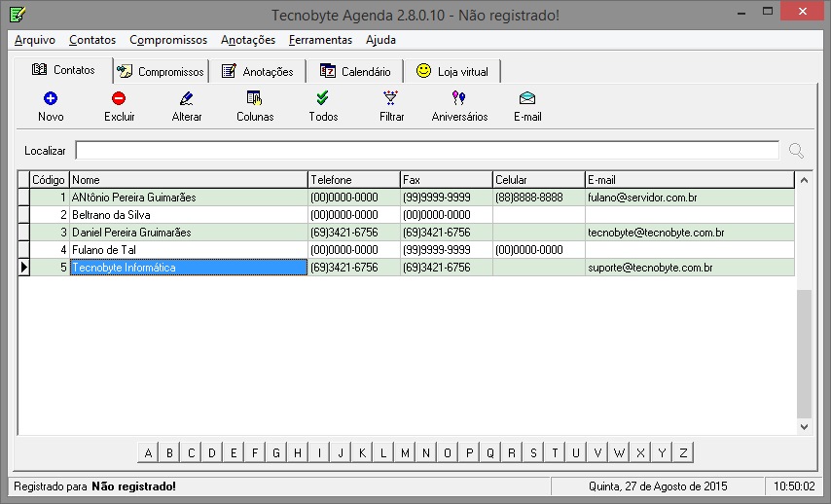This screenshot has height=504, width=831.
Task: Open the Arquivo menu
Action: click(x=35, y=40)
